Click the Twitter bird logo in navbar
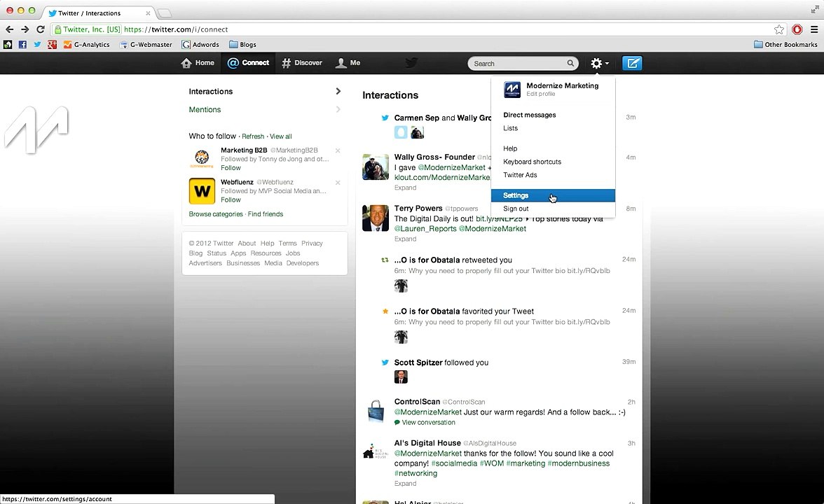This screenshot has width=824, height=504. coord(411,63)
